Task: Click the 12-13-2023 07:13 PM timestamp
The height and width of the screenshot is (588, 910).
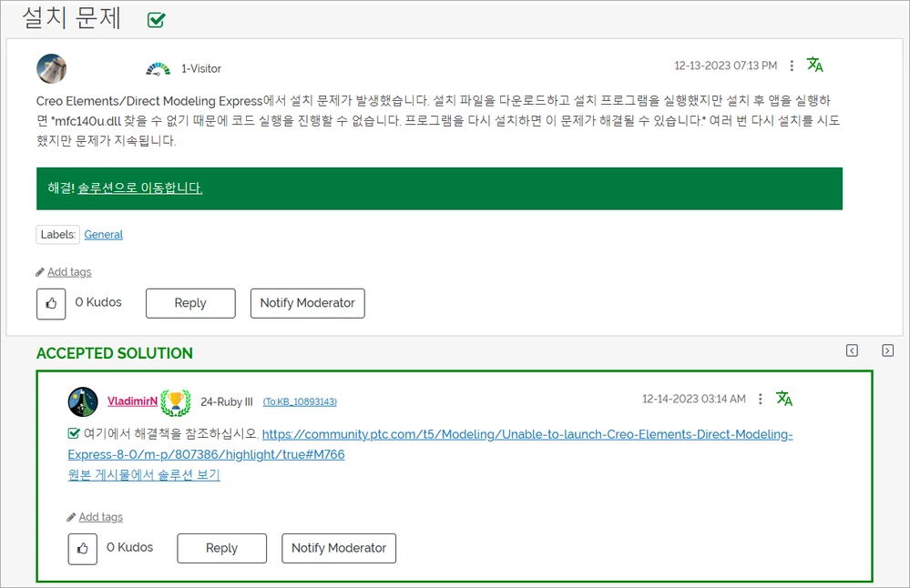Action: [725, 66]
